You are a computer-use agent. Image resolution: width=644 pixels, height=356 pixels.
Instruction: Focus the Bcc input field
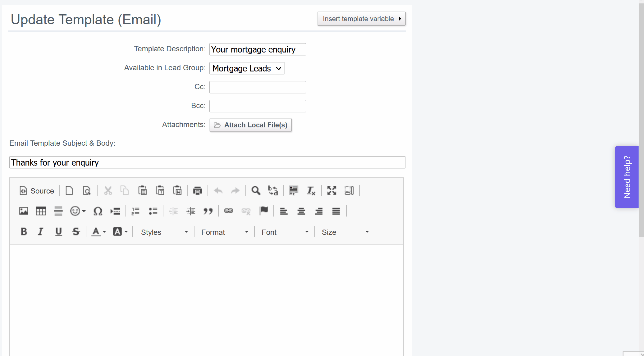(258, 106)
